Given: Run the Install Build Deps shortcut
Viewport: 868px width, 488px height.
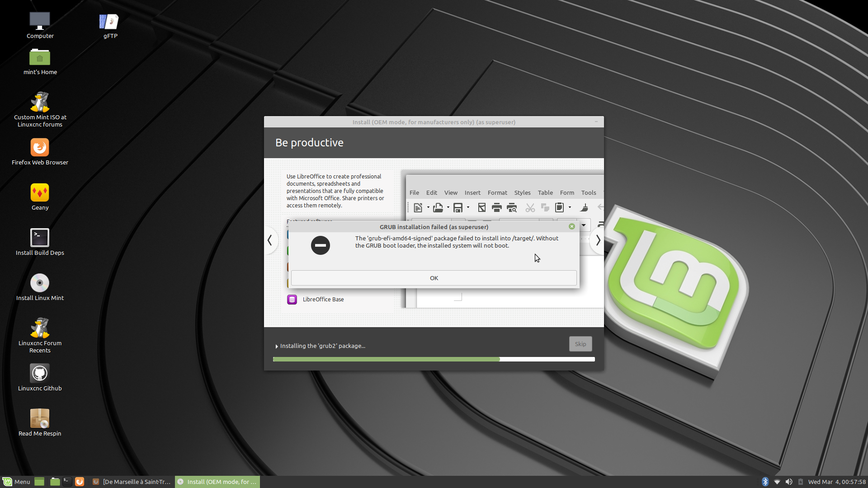Looking at the screenshot, I should click(x=40, y=242).
